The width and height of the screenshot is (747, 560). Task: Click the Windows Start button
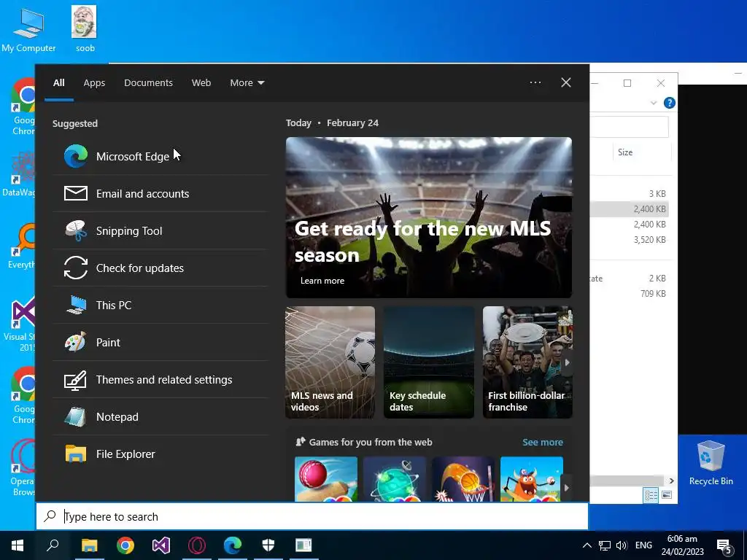click(18, 545)
